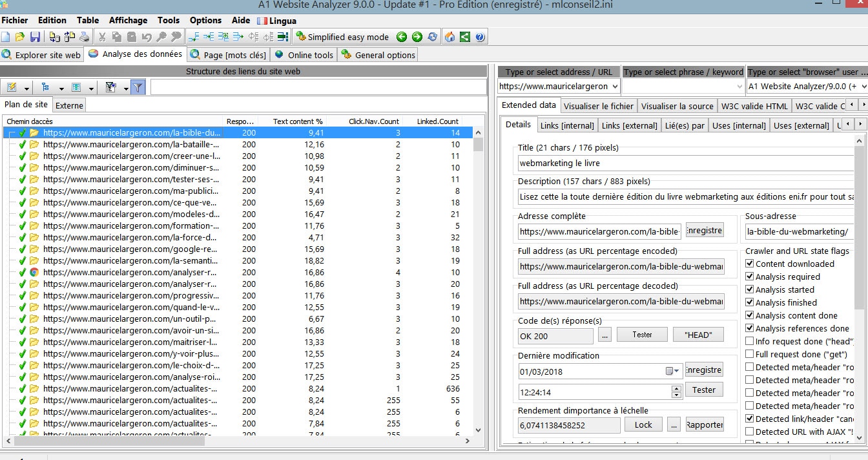The height and width of the screenshot is (460, 868).
Task: Click the scissors cut icon
Action: 102,37
